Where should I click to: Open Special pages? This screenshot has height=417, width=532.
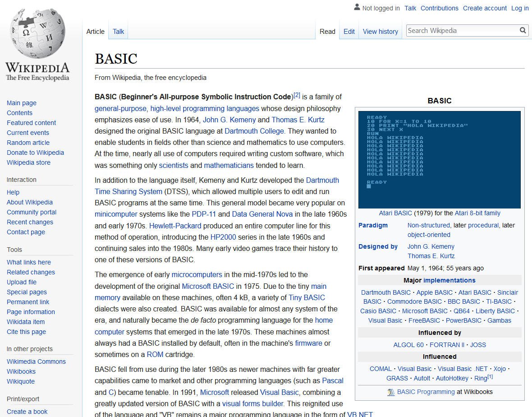[27, 292]
